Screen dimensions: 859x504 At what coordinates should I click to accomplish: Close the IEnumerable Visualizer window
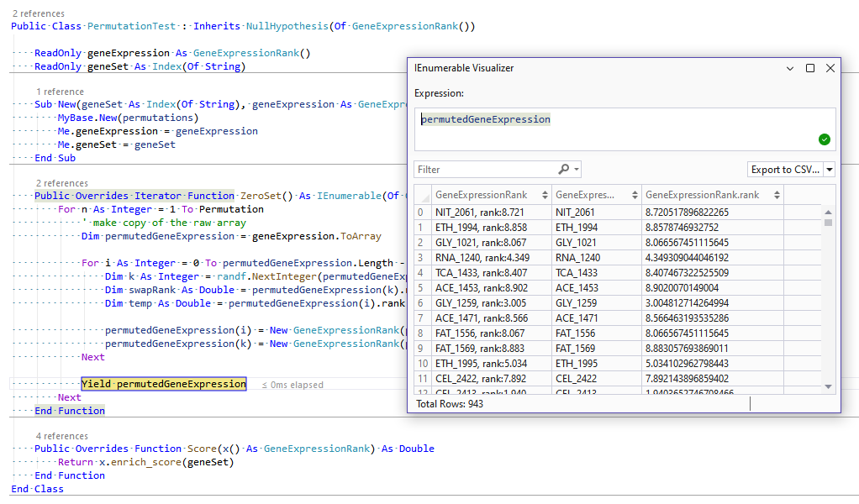(x=830, y=68)
